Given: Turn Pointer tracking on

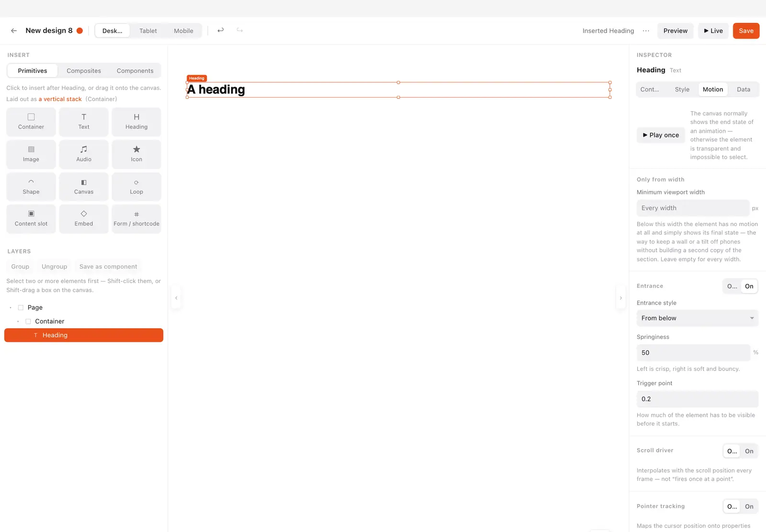Looking at the screenshot, I should coord(749,507).
